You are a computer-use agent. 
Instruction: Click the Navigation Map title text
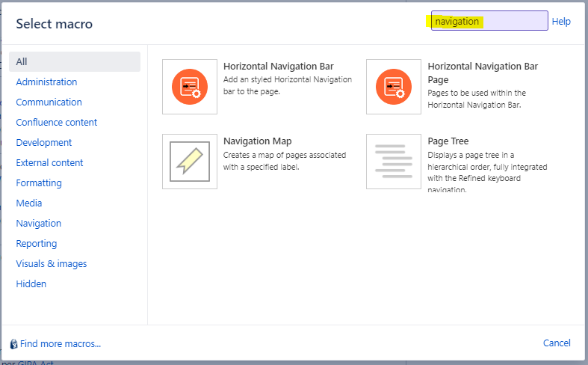click(258, 141)
